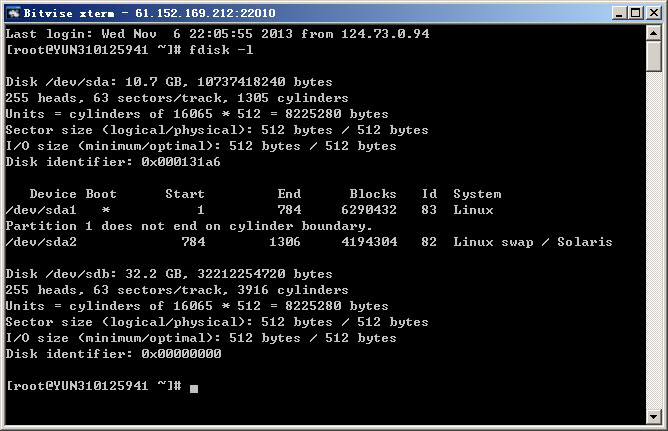Image resolution: width=668 pixels, height=431 pixels.
Task: Click the '/dev/sda1' device name
Action: (41, 210)
